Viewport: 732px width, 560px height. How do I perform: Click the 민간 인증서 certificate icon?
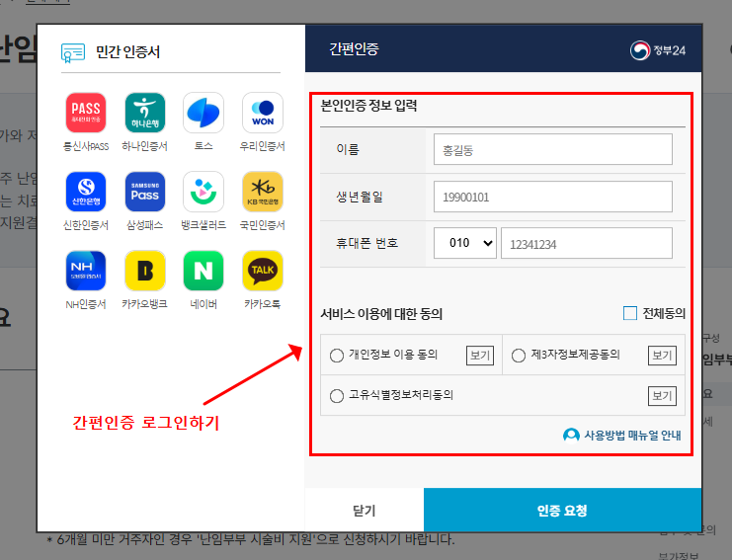click(73, 52)
